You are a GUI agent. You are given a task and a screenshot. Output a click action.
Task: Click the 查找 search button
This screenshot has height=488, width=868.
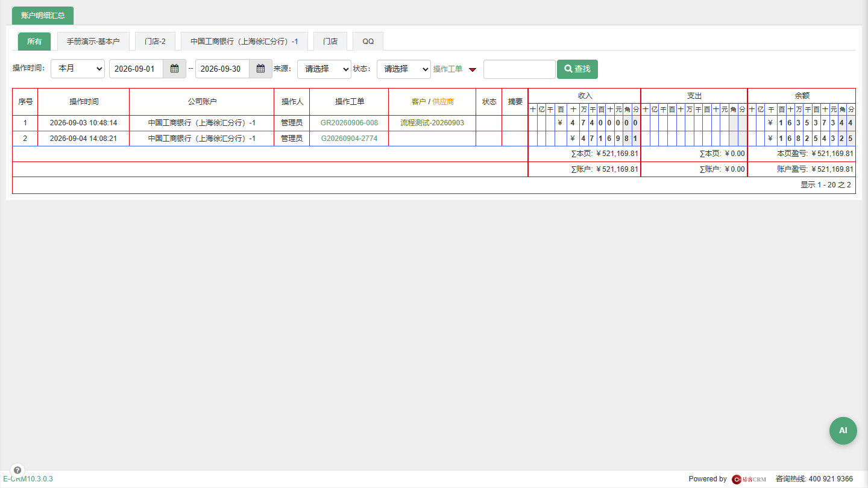pos(577,69)
